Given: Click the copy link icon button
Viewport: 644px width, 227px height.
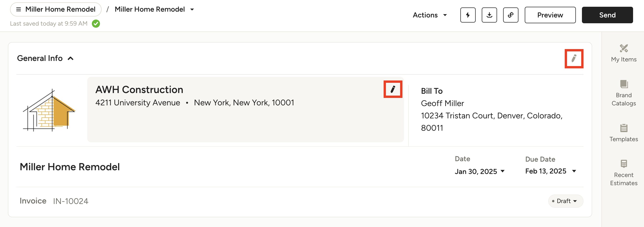Looking at the screenshot, I should (511, 15).
